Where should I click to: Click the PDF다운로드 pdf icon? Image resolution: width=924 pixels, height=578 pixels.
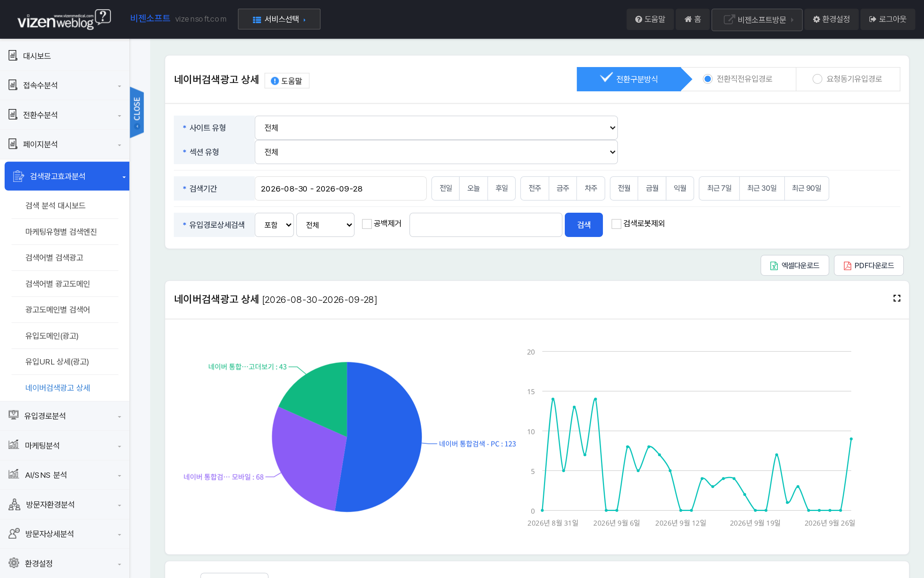[847, 266]
